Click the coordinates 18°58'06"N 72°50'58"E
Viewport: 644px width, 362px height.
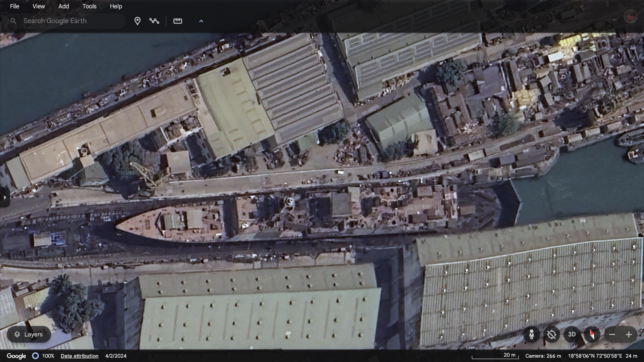click(595, 356)
